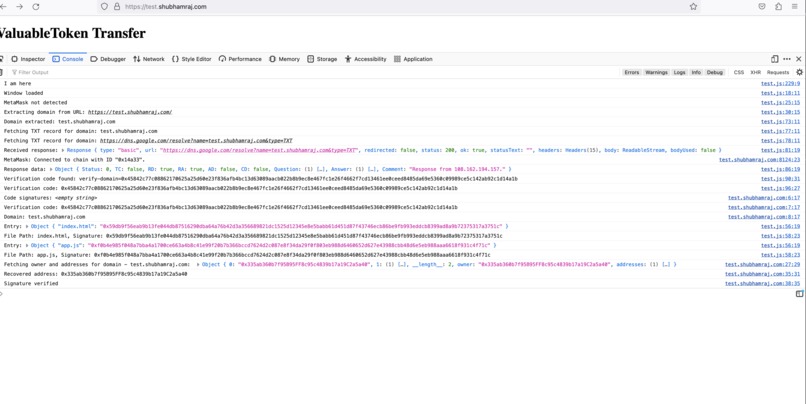This screenshot has width=806, height=404.
Task: Follow the https://test.shubhamraj.com/ link in Extracting line
Action: point(130,112)
